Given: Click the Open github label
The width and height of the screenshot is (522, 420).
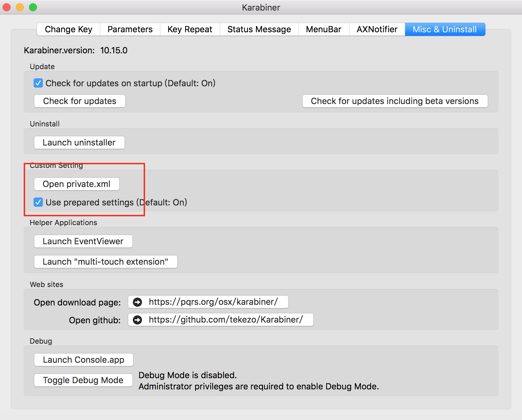Looking at the screenshot, I should coord(95,320).
